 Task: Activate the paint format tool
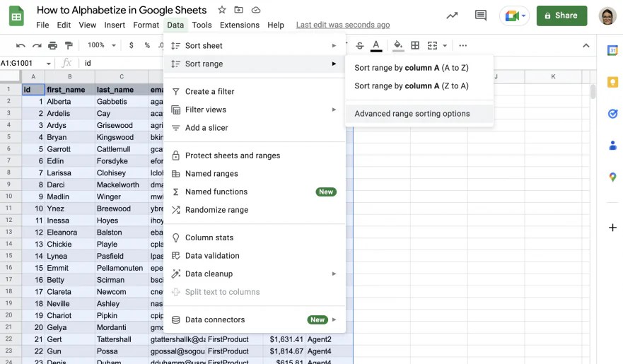69,45
